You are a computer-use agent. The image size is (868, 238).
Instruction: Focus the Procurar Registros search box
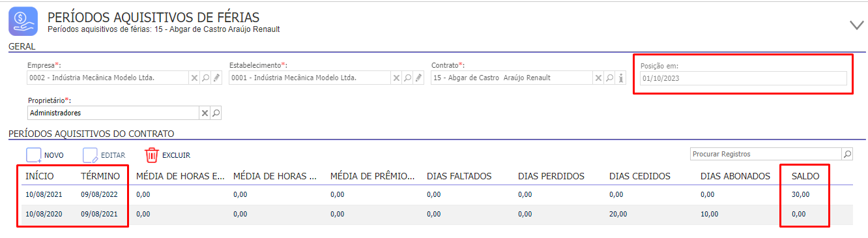pyautogui.click(x=766, y=155)
